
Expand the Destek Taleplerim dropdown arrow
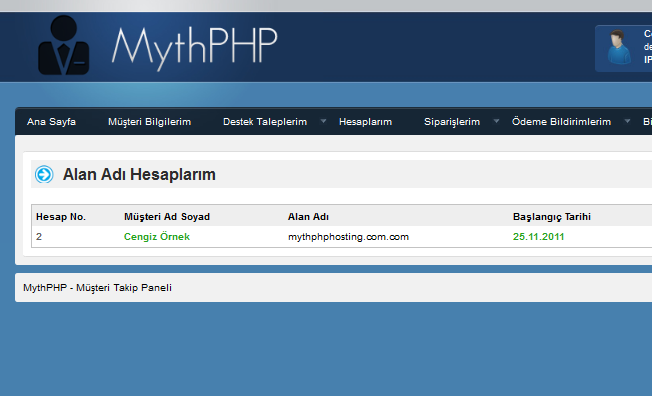click(323, 121)
